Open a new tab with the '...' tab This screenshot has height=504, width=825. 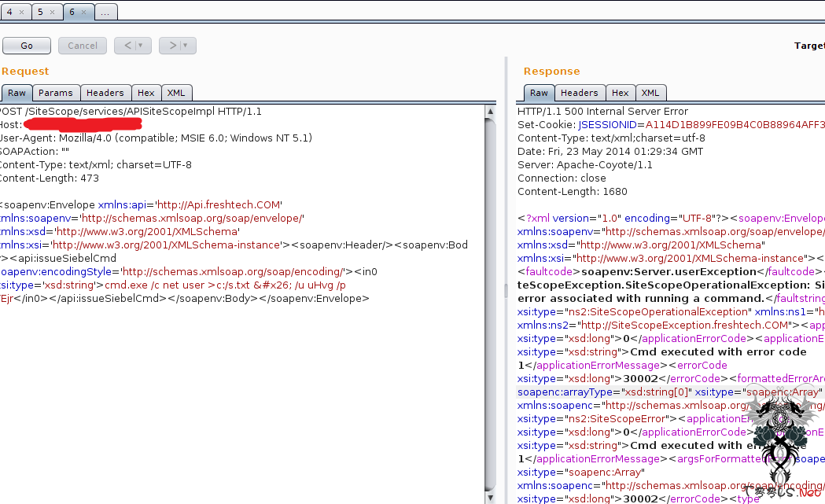click(105, 12)
